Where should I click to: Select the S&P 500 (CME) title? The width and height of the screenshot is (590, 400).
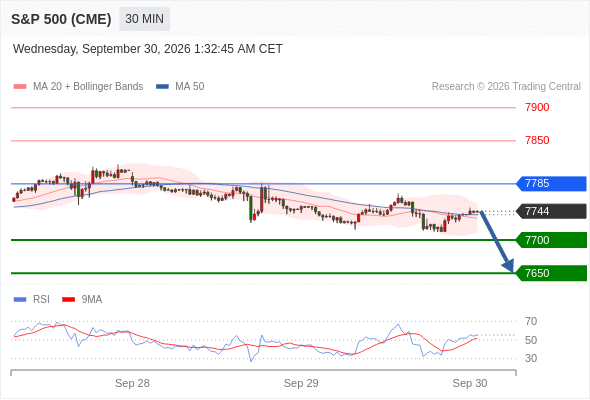pyautogui.click(x=61, y=19)
